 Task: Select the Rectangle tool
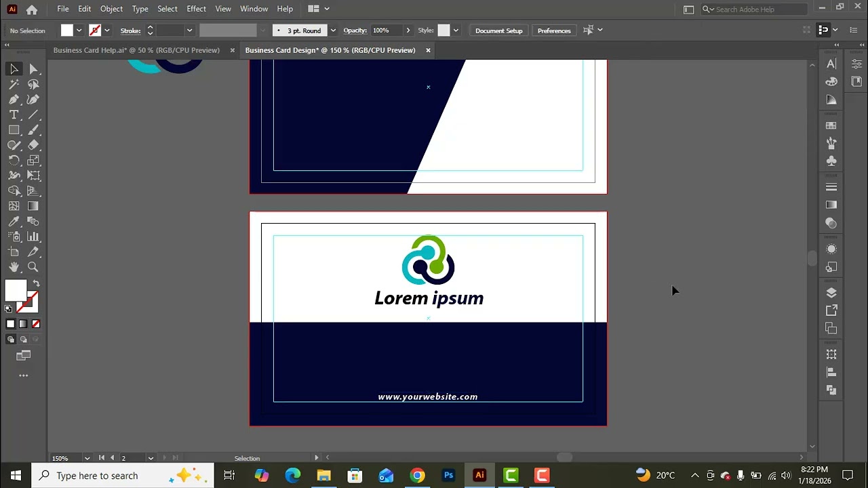pos(14,130)
